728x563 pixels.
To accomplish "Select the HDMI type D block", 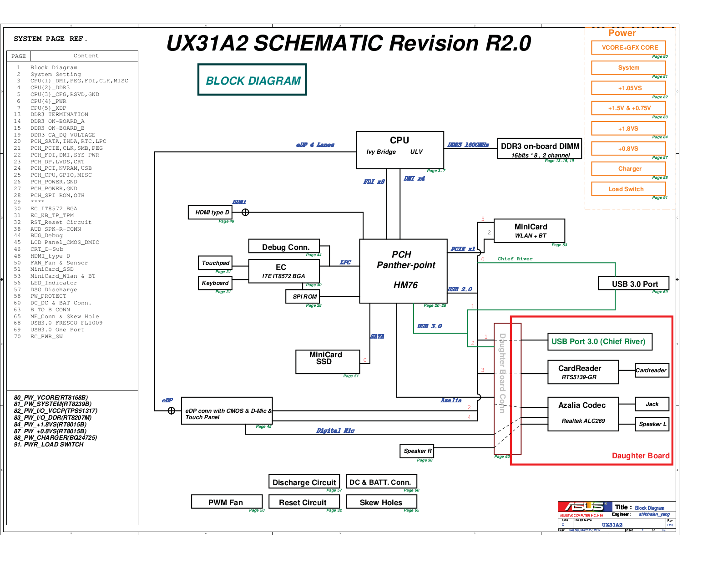I will pyautogui.click(x=210, y=212).
